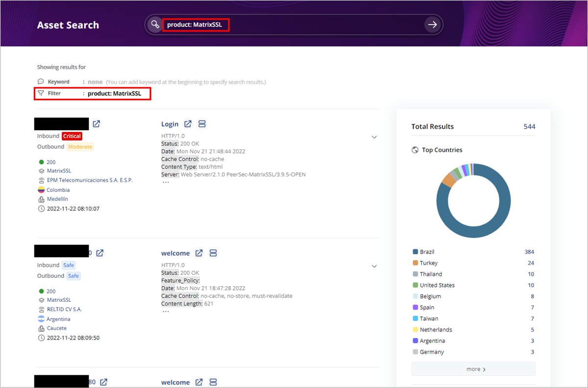588x388 pixels.
Task: Click Turkey color swatch in legend
Action: pos(416,263)
